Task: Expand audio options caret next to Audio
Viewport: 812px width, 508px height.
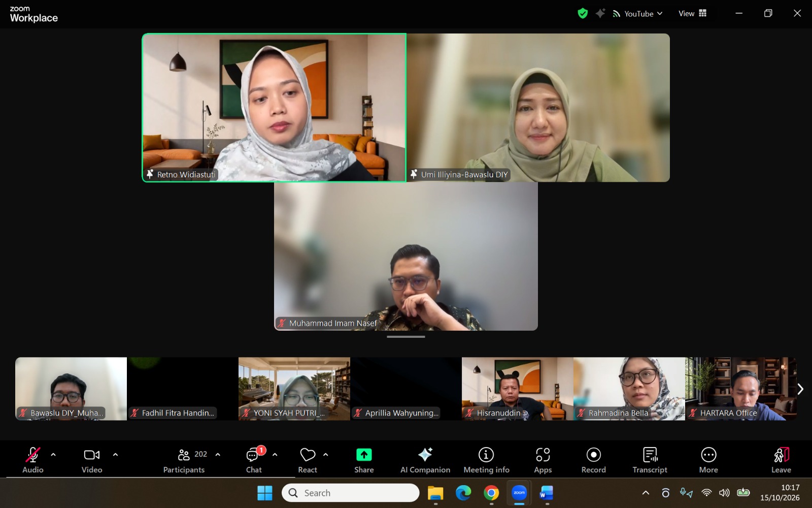Action: click(x=53, y=455)
